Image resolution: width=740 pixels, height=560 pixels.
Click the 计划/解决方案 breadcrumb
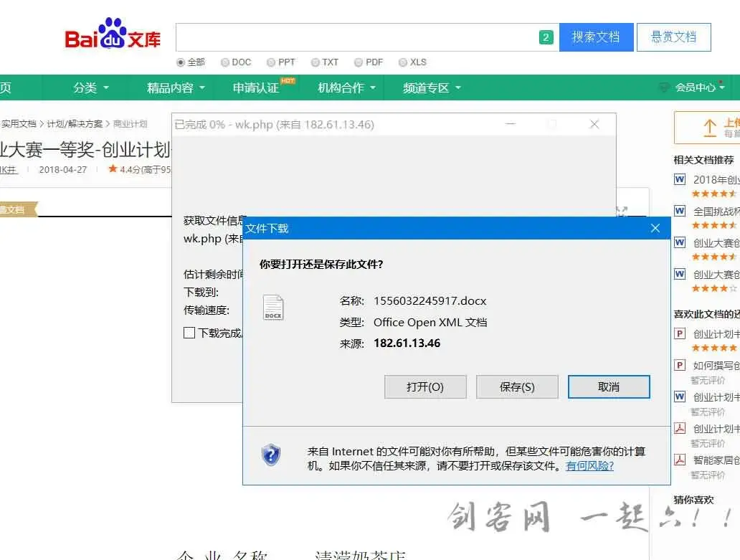(x=75, y=123)
